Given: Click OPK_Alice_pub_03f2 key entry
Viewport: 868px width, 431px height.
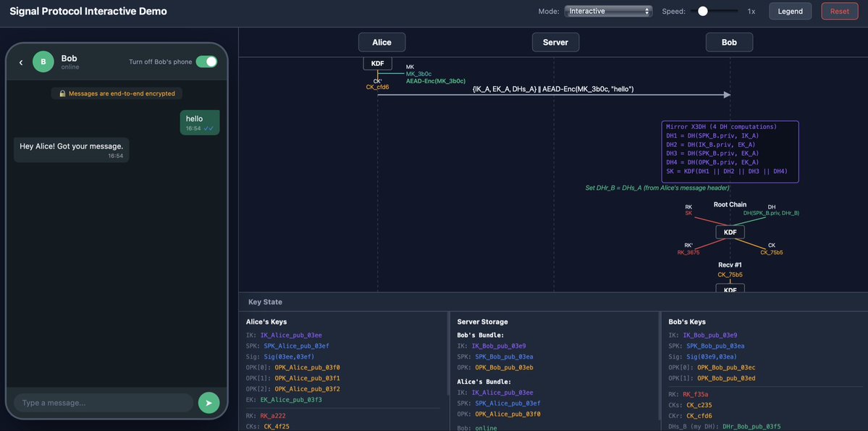Looking at the screenshot, I should (x=307, y=389).
